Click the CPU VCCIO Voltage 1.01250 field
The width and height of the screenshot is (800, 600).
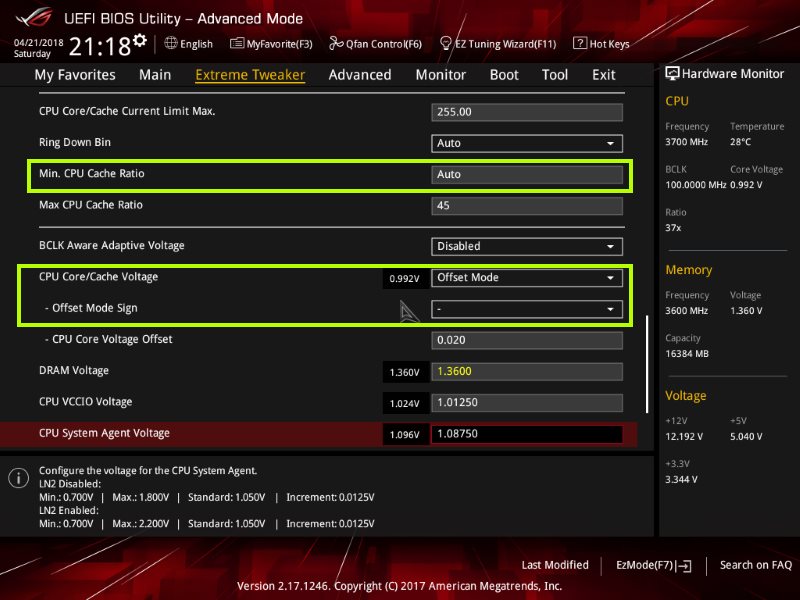(527, 403)
